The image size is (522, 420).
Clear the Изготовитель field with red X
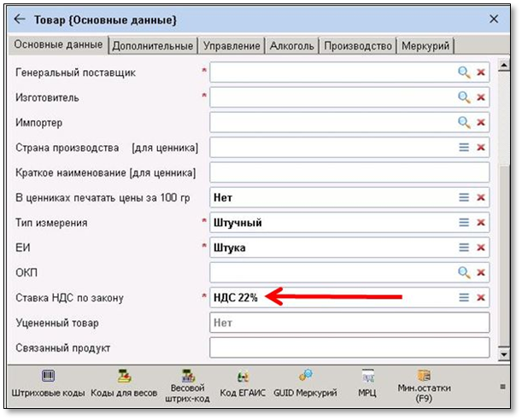click(481, 98)
